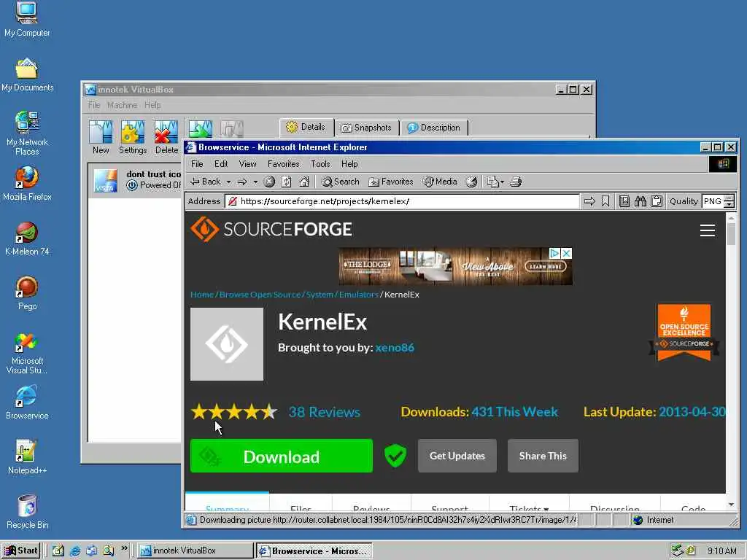Switch to Details tab in VirtualBox window
Screen dimensions: 747x560
(306, 127)
